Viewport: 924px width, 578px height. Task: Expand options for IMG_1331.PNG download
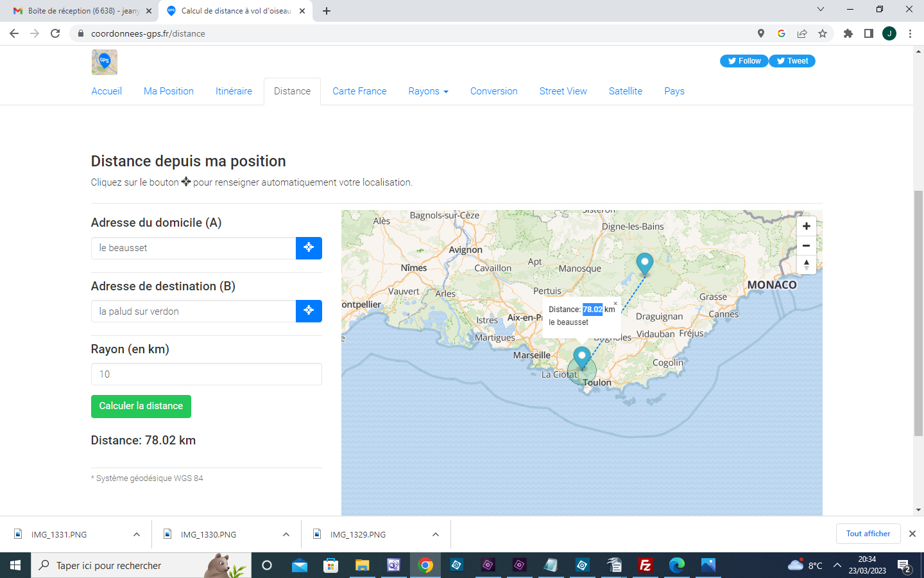(137, 534)
